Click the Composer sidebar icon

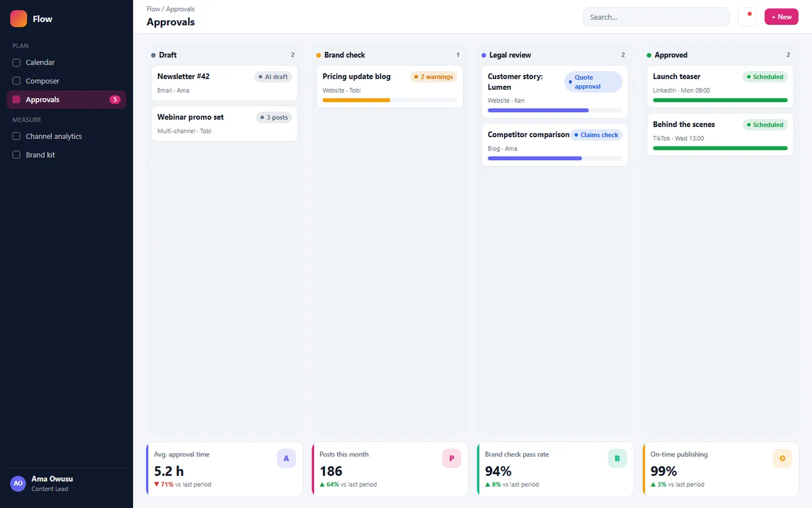click(16, 81)
